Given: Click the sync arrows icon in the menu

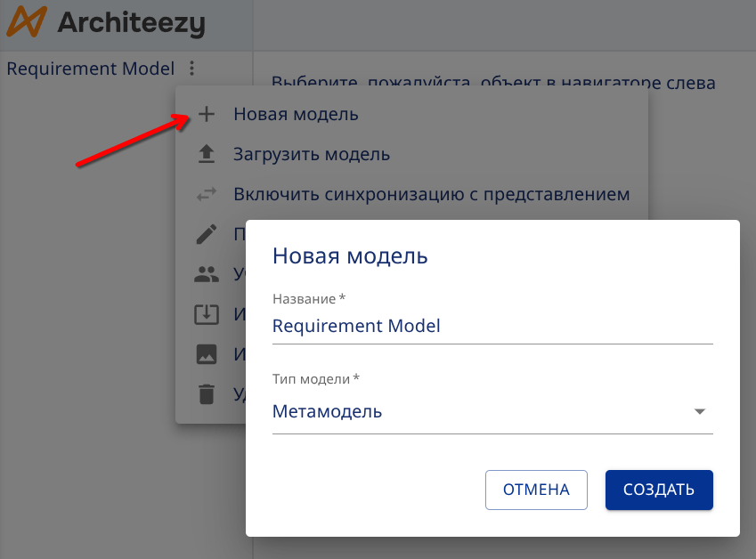Looking at the screenshot, I should tap(207, 194).
